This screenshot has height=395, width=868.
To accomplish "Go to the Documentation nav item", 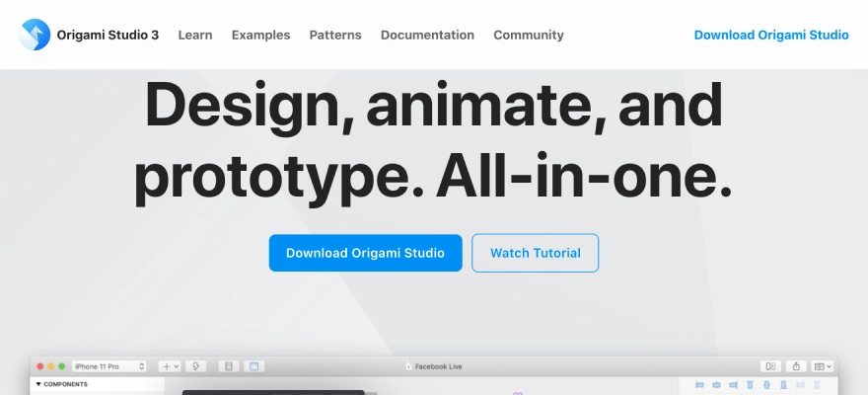I will point(427,35).
